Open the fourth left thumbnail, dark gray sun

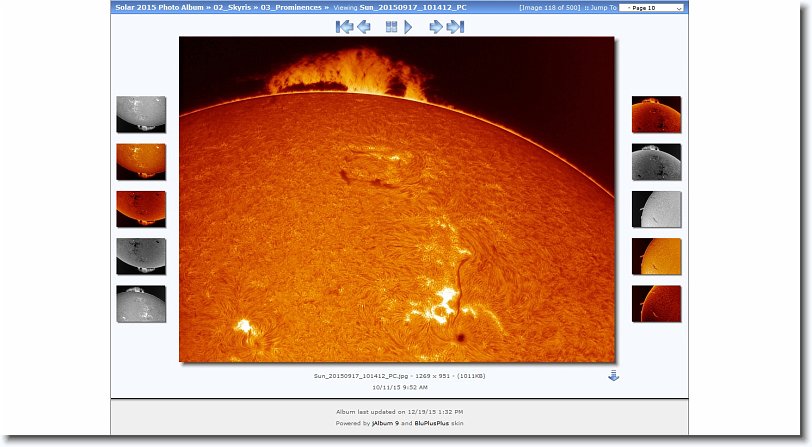click(x=141, y=256)
